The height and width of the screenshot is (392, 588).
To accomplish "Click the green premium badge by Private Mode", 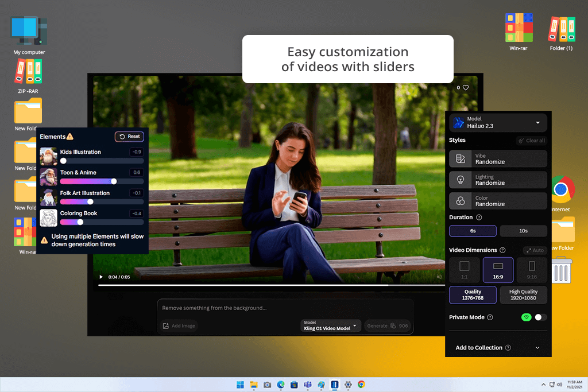I will pyautogui.click(x=527, y=317).
